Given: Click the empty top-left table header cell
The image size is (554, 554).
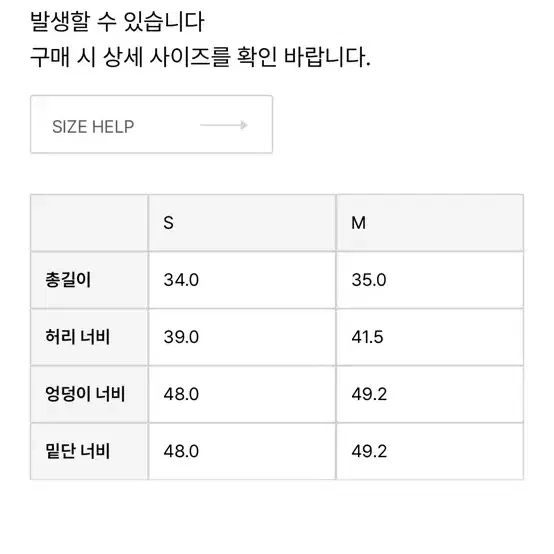Looking at the screenshot, I should pos(89,223).
